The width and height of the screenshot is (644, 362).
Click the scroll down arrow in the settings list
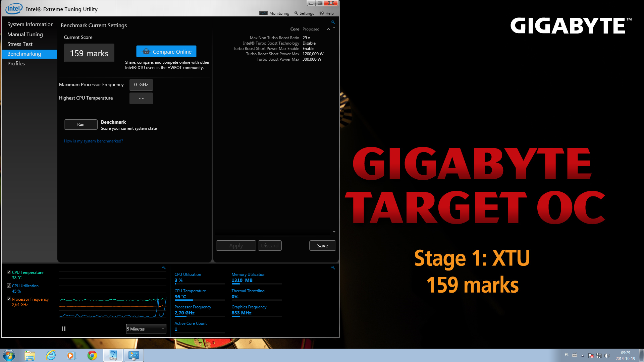point(334,232)
